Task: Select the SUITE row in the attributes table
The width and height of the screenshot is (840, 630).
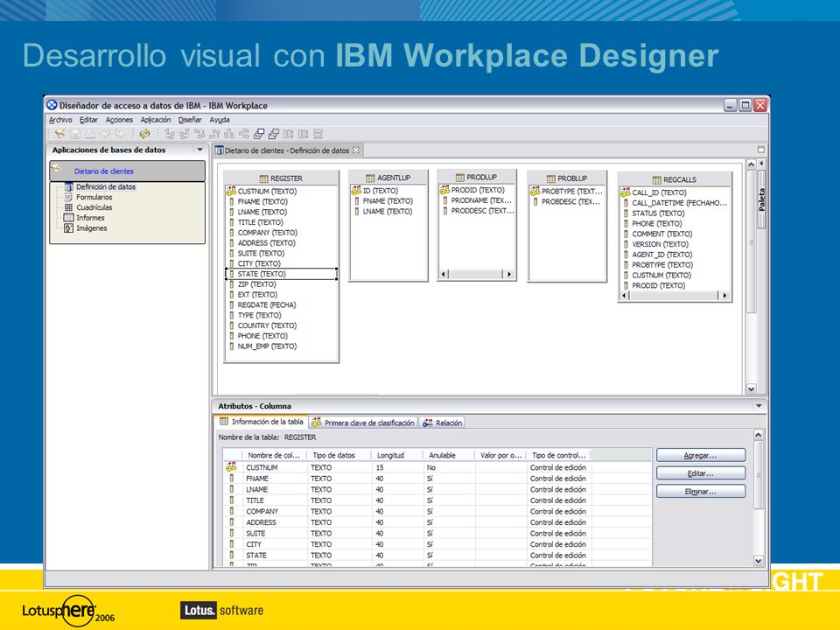Action: [x=437, y=534]
